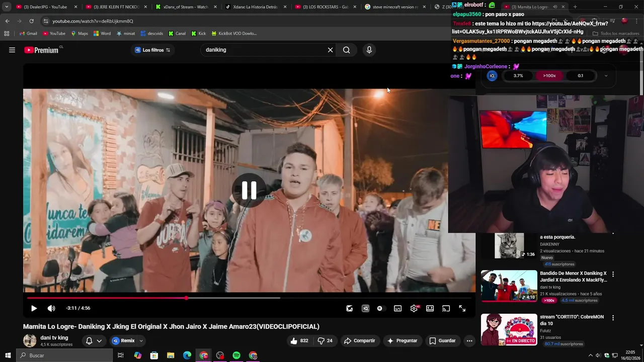Click the Remix button
The height and width of the screenshot is (362, 644).
point(123,340)
